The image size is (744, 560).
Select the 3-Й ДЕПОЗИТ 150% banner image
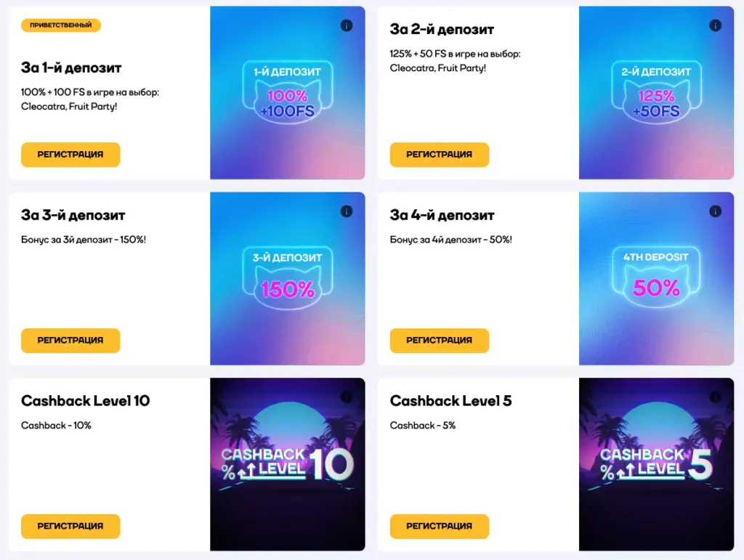coord(288,279)
